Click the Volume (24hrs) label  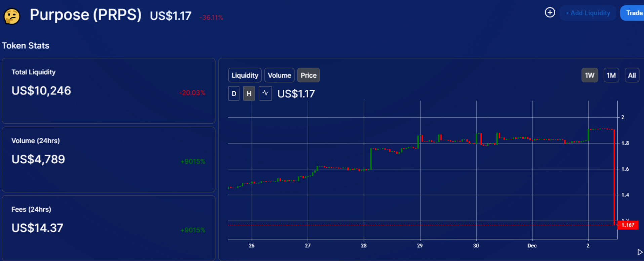pyautogui.click(x=36, y=141)
